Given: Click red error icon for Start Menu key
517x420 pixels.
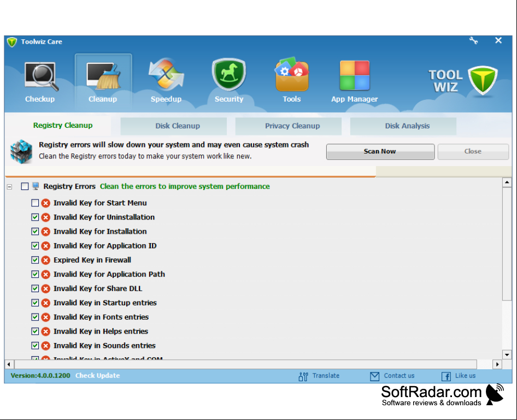Looking at the screenshot, I should [x=46, y=203].
